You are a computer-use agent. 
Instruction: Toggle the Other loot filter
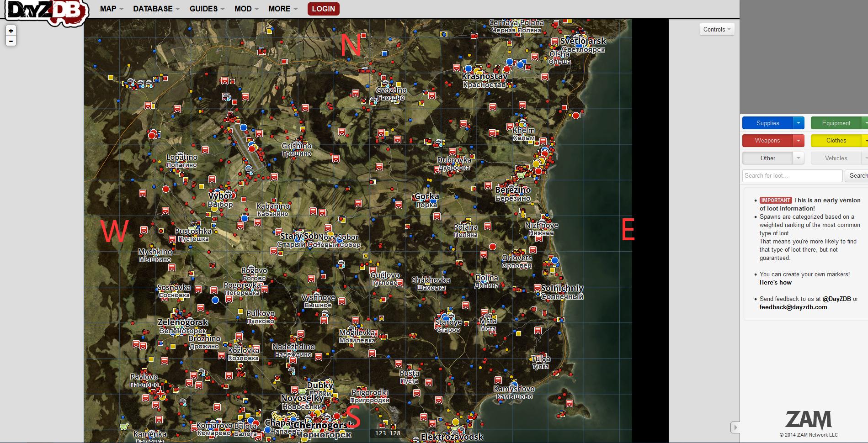point(767,158)
